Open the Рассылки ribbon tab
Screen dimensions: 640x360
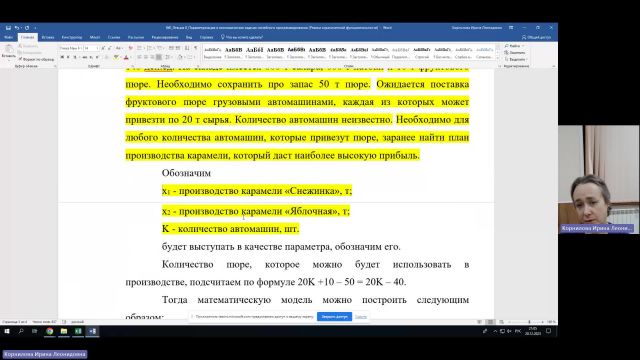[136, 37]
